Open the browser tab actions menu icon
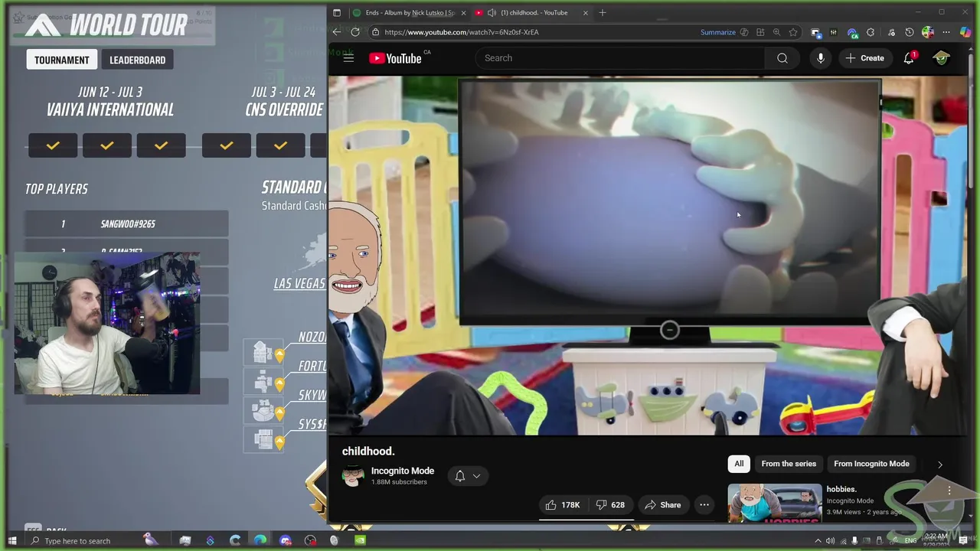This screenshot has height=551, width=980. coord(337,12)
